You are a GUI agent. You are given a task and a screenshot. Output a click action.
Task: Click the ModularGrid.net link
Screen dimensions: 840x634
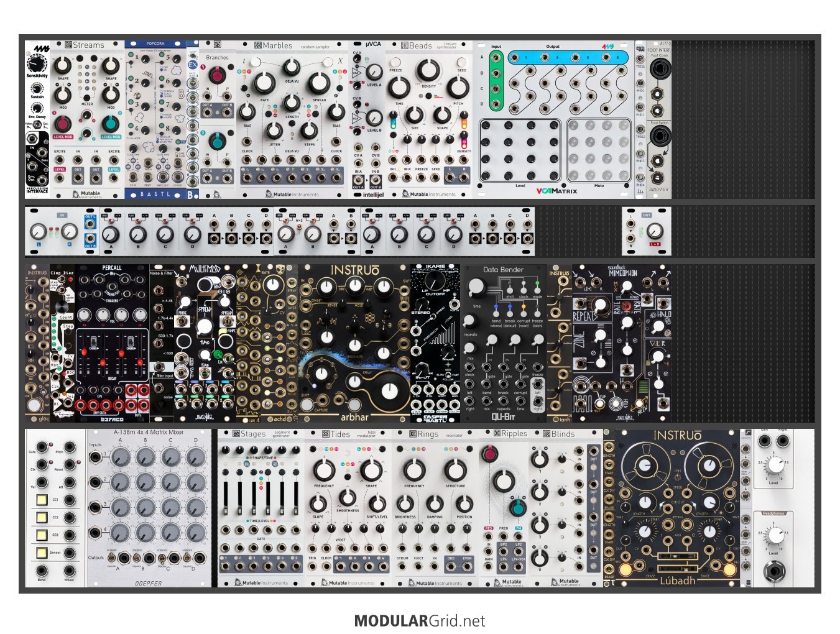pyautogui.click(x=420, y=620)
